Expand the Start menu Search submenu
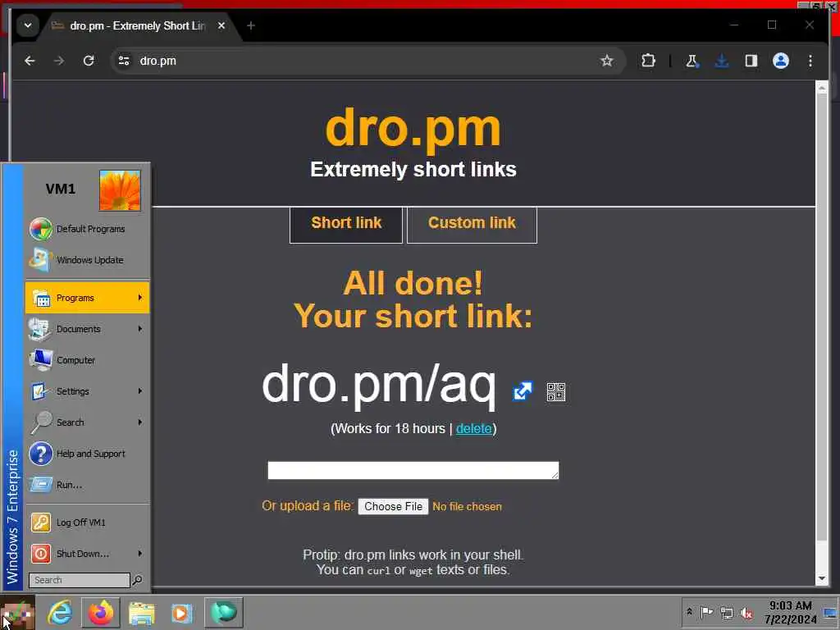The width and height of the screenshot is (840, 630). [x=87, y=422]
